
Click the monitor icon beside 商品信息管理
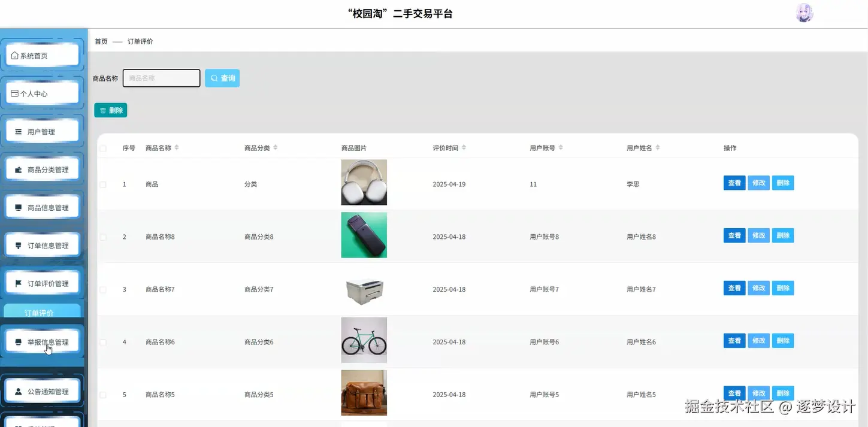tap(18, 208)
